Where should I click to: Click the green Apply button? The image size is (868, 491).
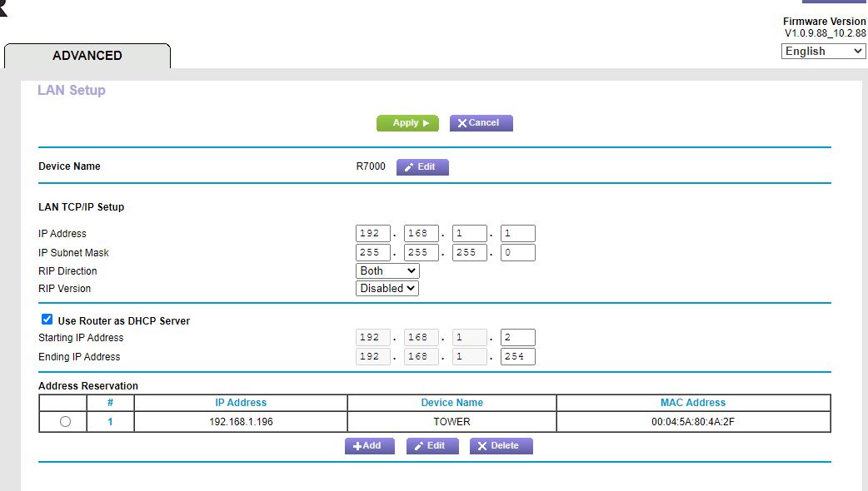click(x=407, y=123)
